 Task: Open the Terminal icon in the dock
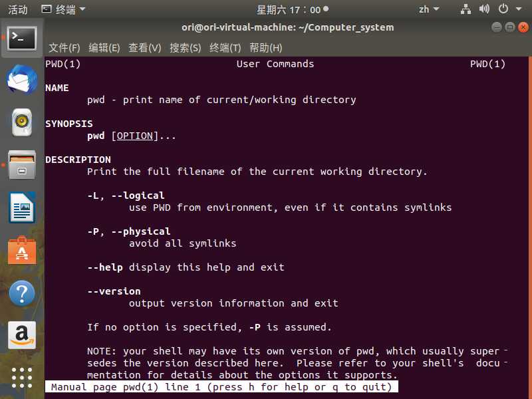(x=22, y=38)
